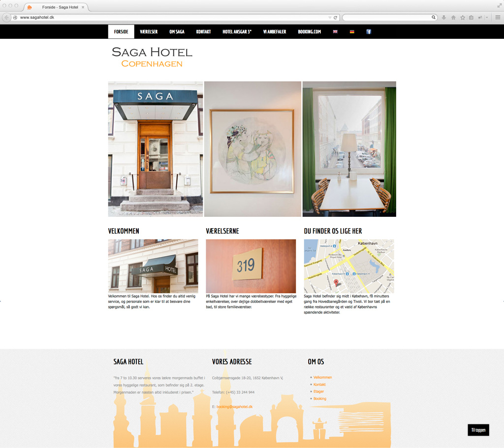Click the Saga Hotel Copenhagen logo
The image size is (504, 448).
tap(152, 57)
